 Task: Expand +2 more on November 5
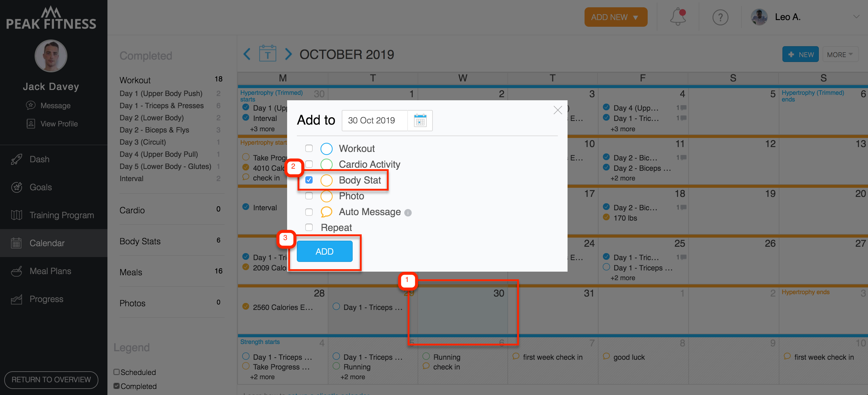point(352,377)
